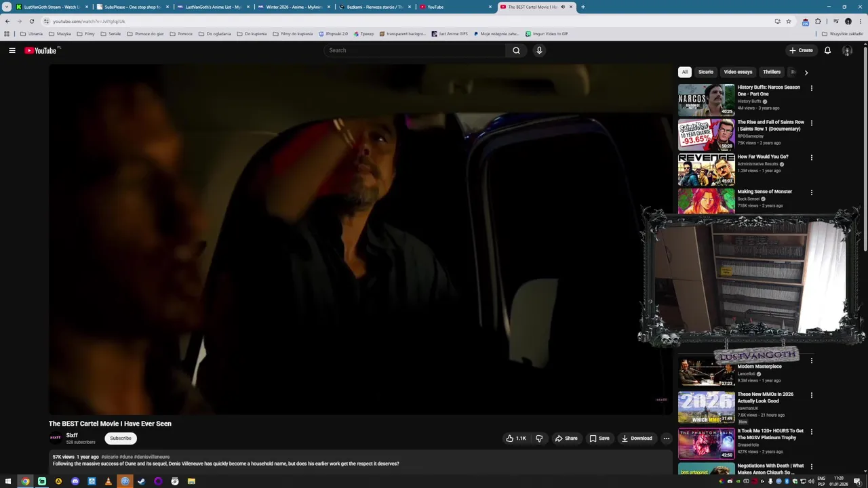
Task: Start voice search with the microphone icon
Action: pos(539,50)
